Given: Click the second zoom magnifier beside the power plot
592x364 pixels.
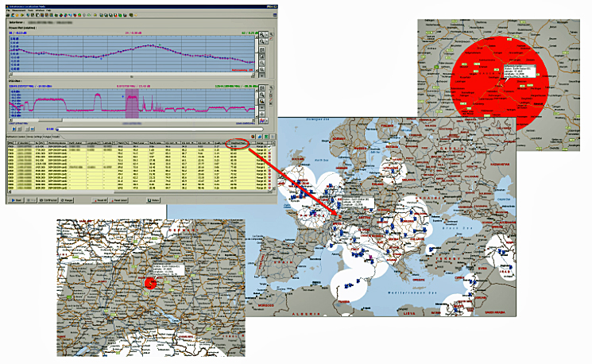Looking at the screenshot, I should pyautogui.click(x=261, y=41).
